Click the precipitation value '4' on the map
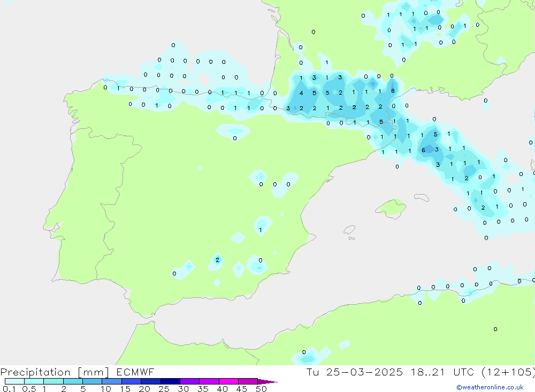The image size is (535, 392). 301,93
